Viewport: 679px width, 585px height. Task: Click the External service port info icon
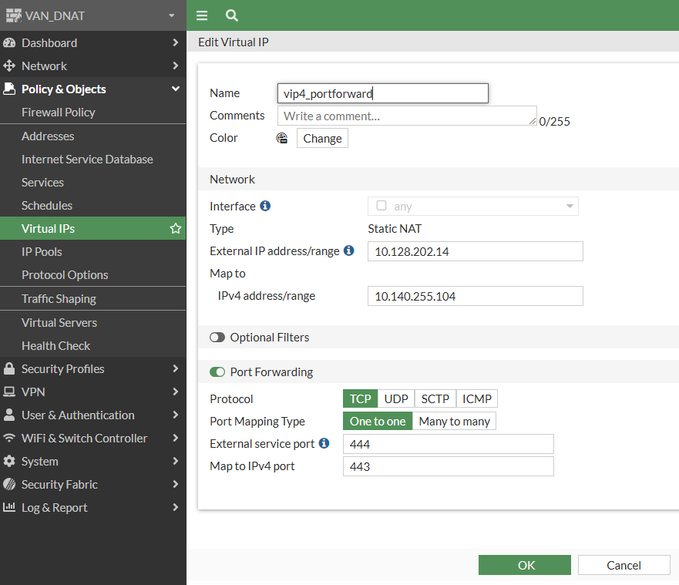pos(324,443)
